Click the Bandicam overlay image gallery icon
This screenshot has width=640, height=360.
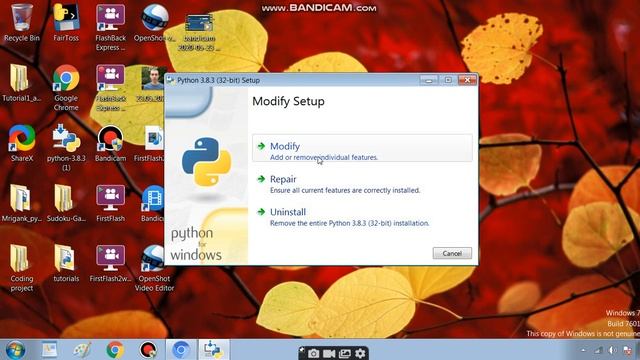pos(345,353)
